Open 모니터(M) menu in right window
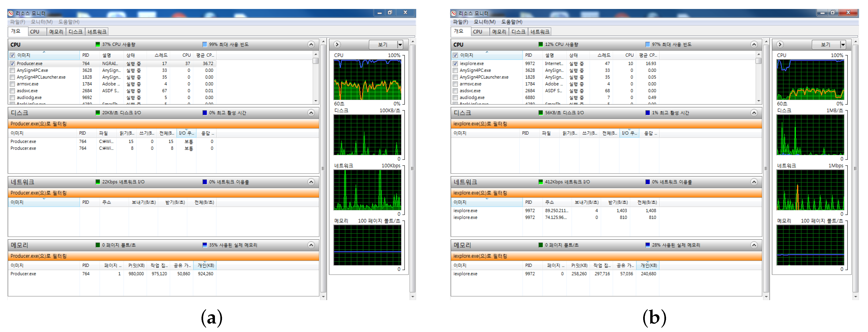This screenshot has height=332, width=868. click(x=484, y=22)
